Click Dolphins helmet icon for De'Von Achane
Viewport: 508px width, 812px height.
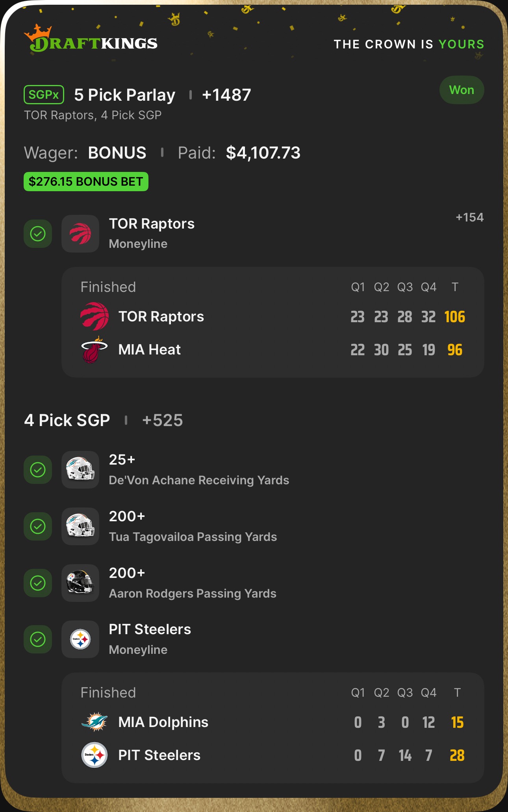coord(80,469)
